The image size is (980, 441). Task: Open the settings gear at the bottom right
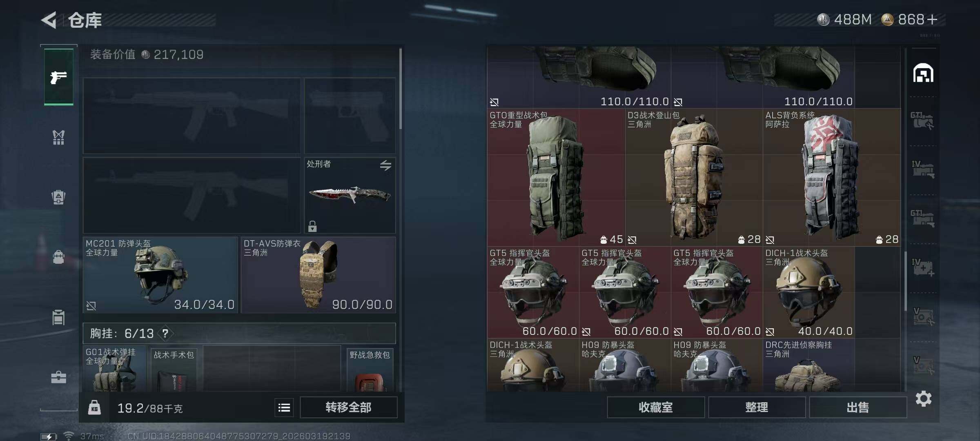tap(924, 399)
